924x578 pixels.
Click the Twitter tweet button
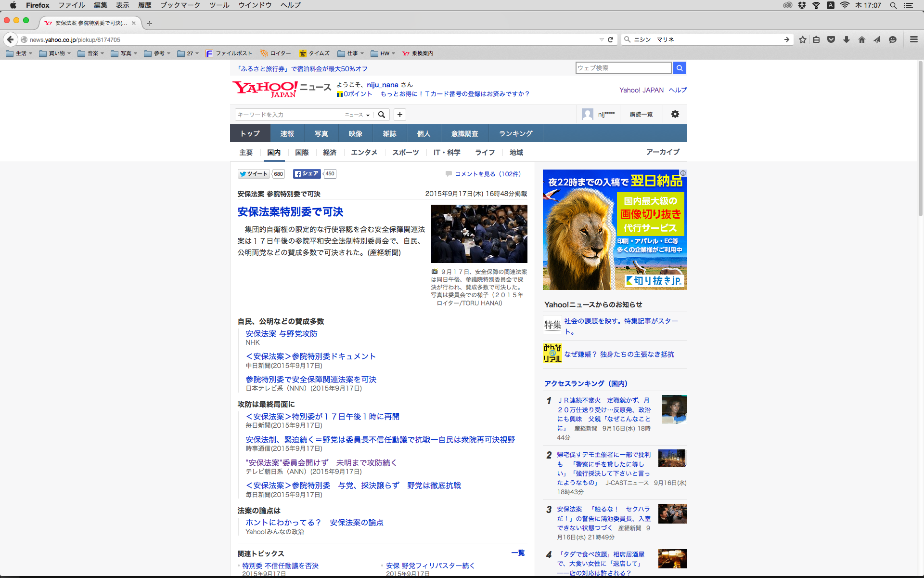254,174
